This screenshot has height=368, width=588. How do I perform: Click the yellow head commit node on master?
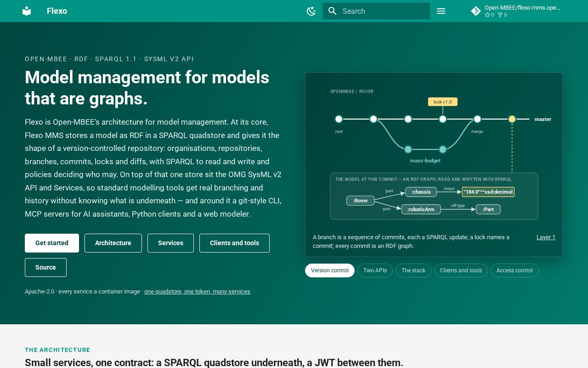(512, 119)
